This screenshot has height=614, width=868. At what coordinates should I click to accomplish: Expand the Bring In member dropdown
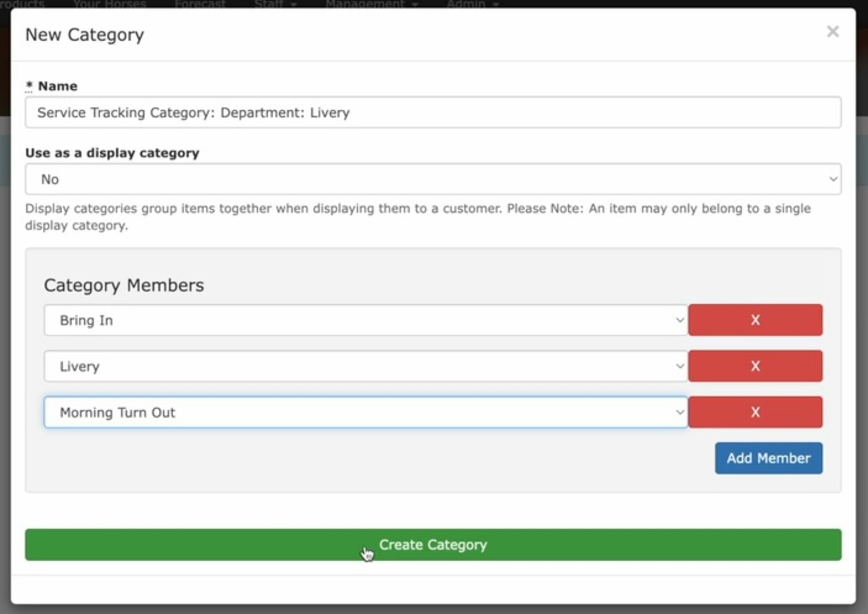[365, 320]
